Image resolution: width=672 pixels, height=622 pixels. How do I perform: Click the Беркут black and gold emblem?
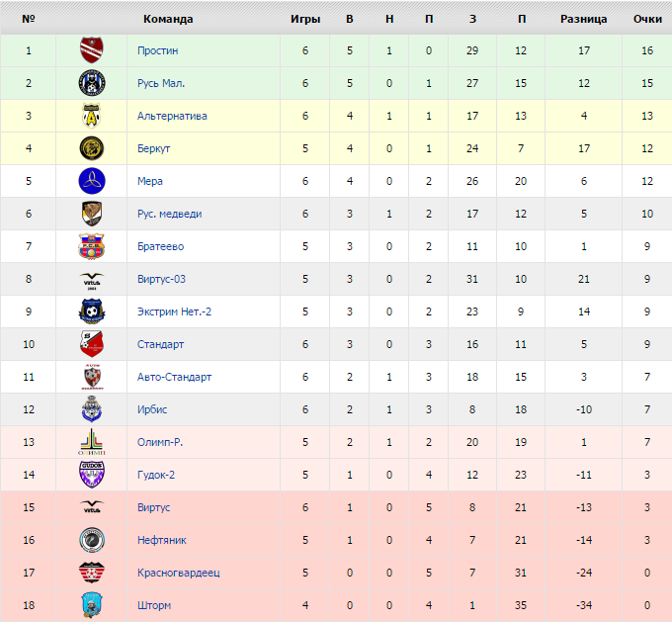(92, 148)
